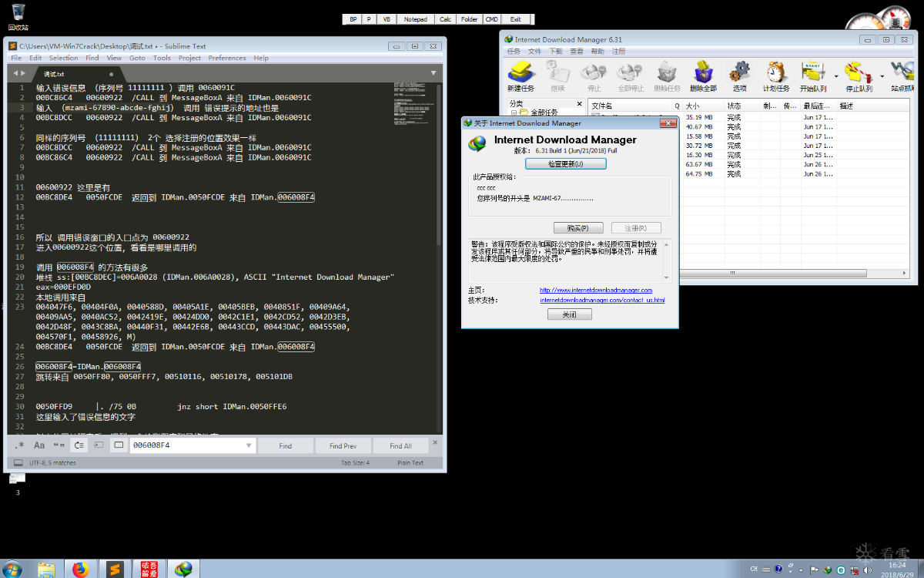
Task: Click CMD button in top launcher bar
Action: click(491, 19)
